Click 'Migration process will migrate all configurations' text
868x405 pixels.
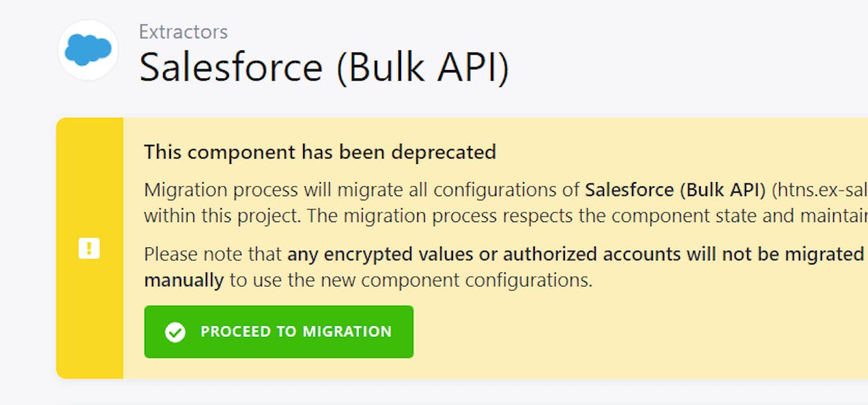[362, 190]
